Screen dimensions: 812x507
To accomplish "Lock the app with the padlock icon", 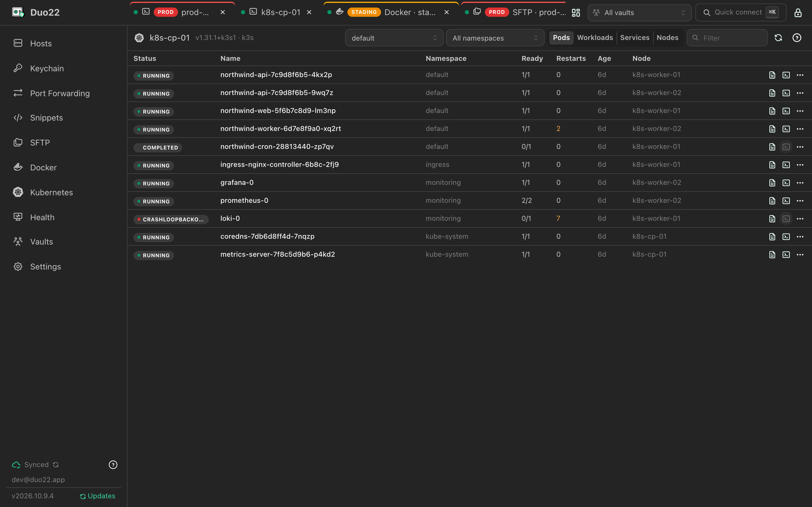I will (798, 13).
